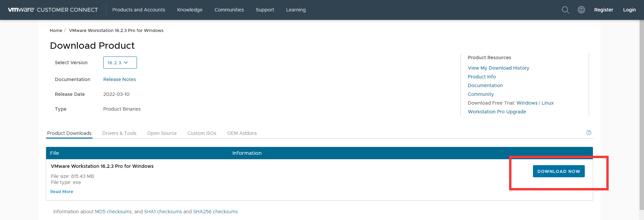This screenshot has width=644, height=220.
Task: Switch to OEM Addons tab
Action: 242,133
